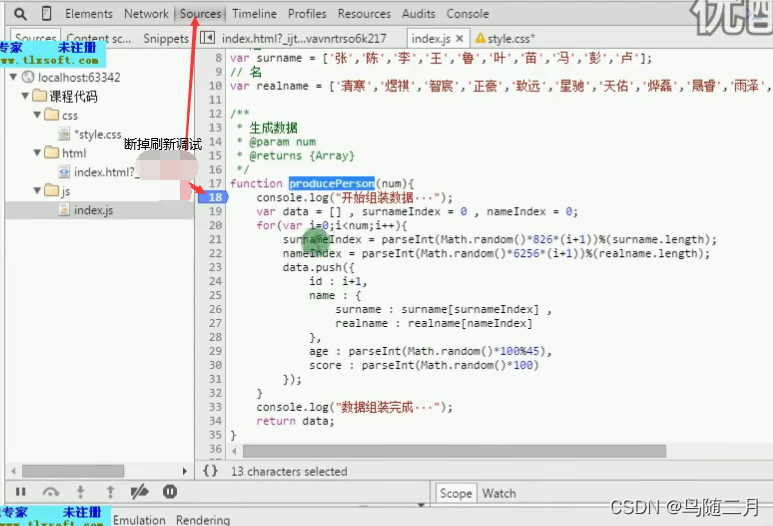This screenshot has height=526, width=773.
Task: Switch to the Network panel tab
Action: (146, 14)
